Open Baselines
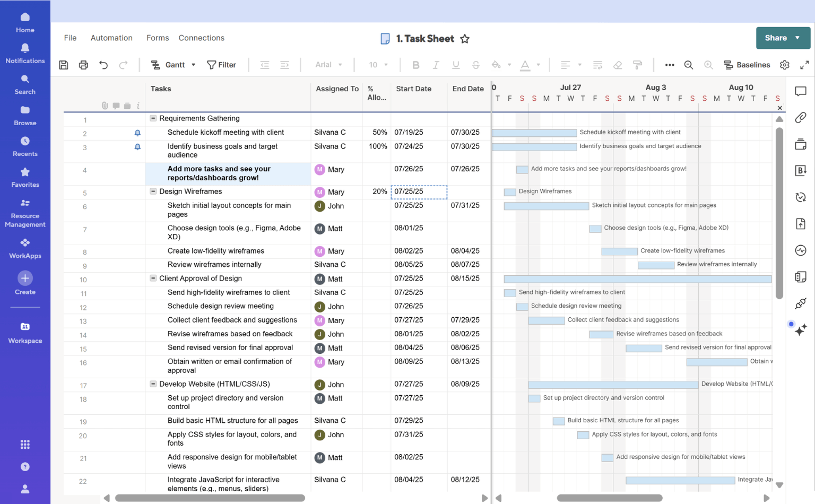 (x=748, y=65)
